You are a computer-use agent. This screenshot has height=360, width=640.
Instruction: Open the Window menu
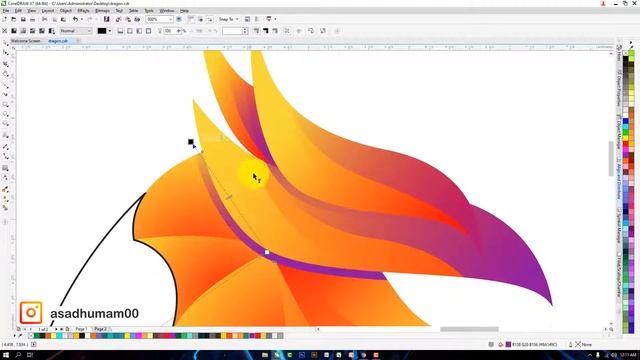[167, 11]
